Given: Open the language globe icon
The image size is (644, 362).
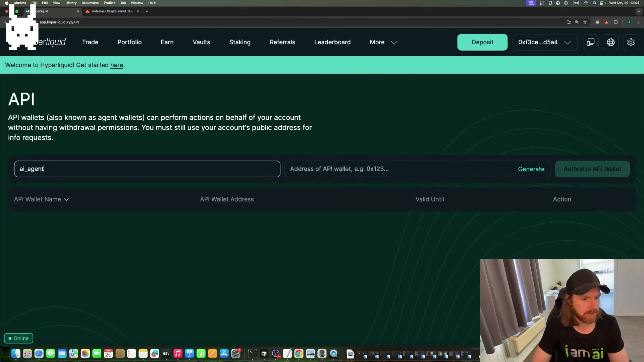Looking at the screenshot, I should [x=610, y=42].
